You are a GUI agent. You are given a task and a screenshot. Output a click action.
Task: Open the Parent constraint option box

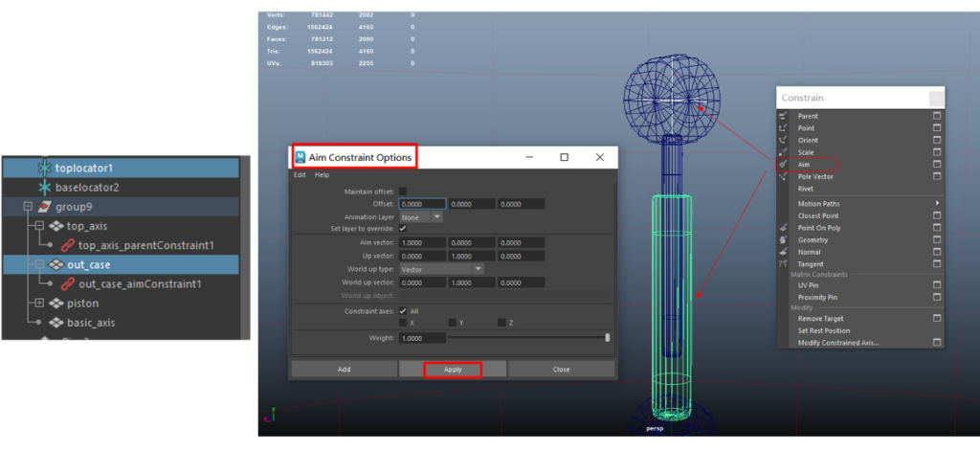[937, 116]
